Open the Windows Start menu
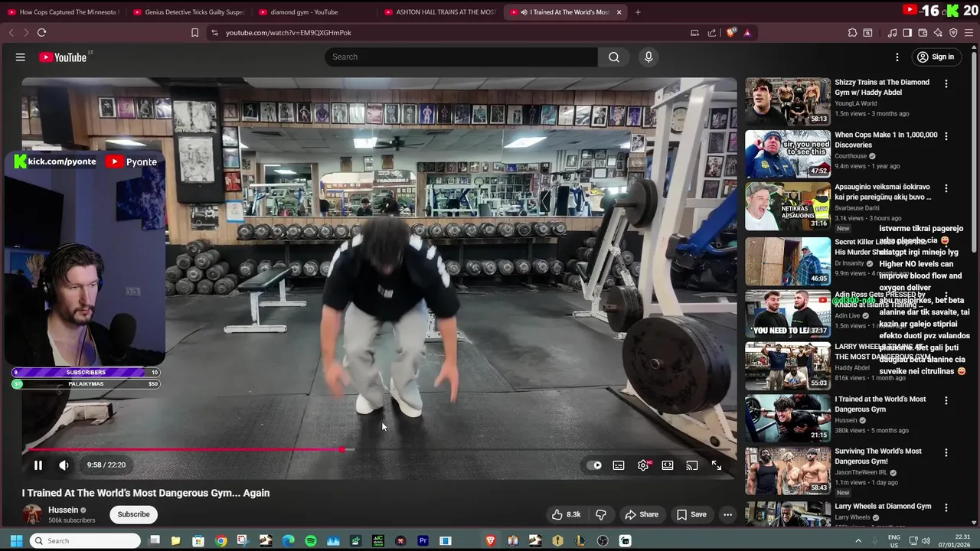This screenshot has width=980, height=551. click(x=16, y=541)
